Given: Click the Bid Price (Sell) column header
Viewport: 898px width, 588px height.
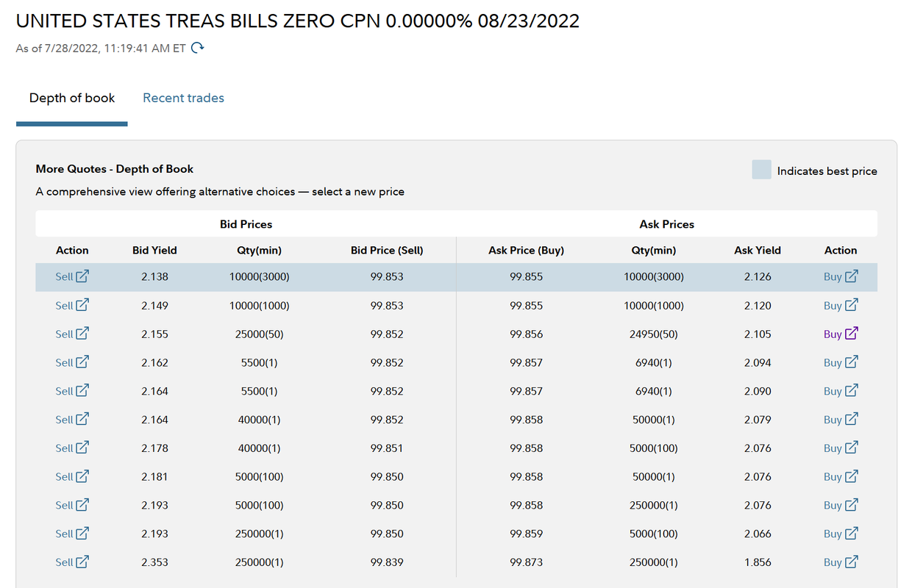Looking at the screenshot, I should pyautogui.click(x=387, y=250).
